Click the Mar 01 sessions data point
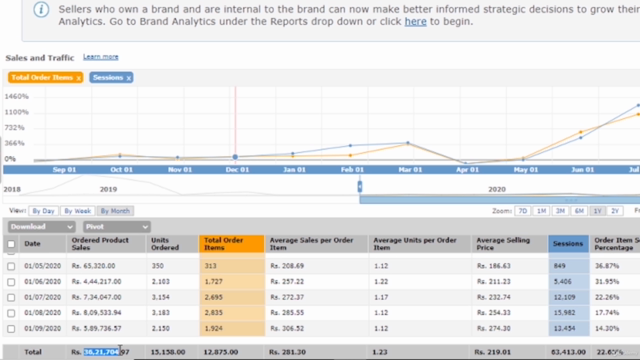The width and height of the screenshot is (640, 360). pyautogui.click(x=408, y=143)
